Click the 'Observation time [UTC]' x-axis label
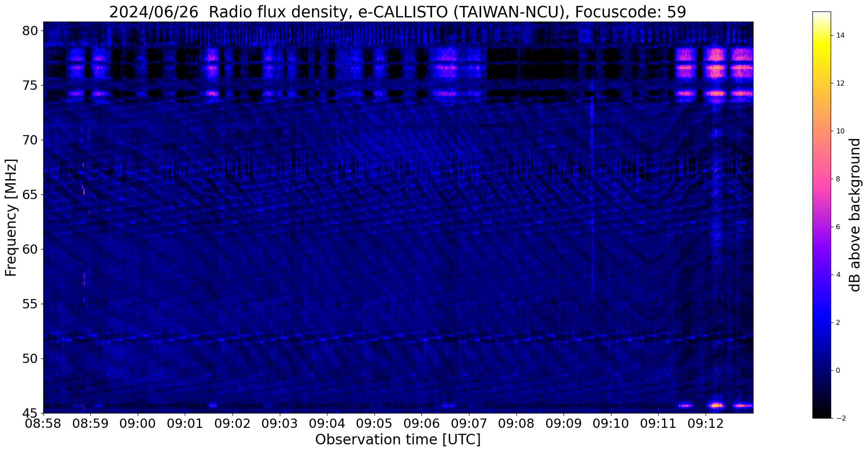868x452 pixels. (398, 439)
